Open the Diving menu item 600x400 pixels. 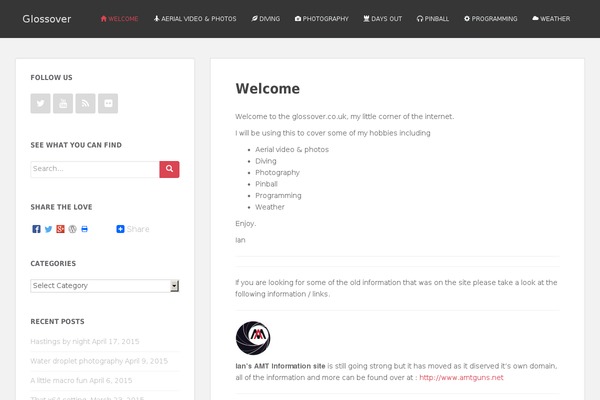click(x=266, y=19)
